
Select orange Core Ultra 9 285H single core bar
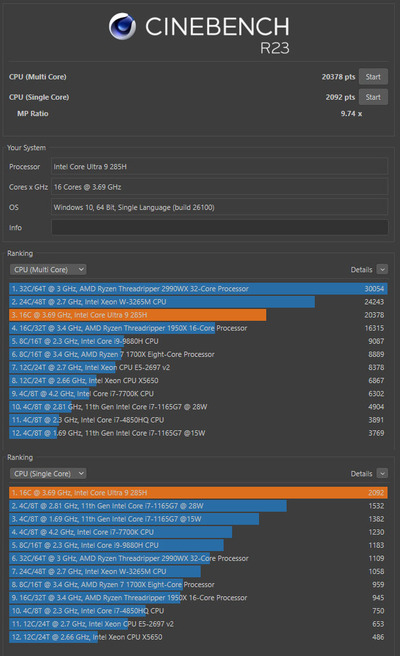point(198,493)
